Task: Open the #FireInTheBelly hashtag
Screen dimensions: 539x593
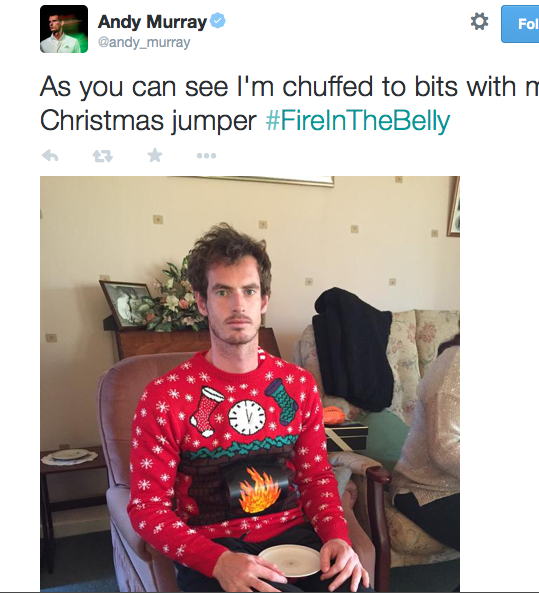Action: pyautogui.click(x=357, y=121)
